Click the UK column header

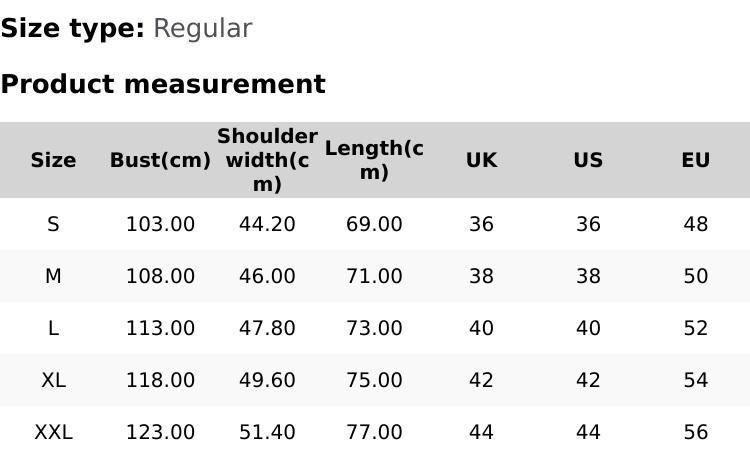click(x=481, y=160)
